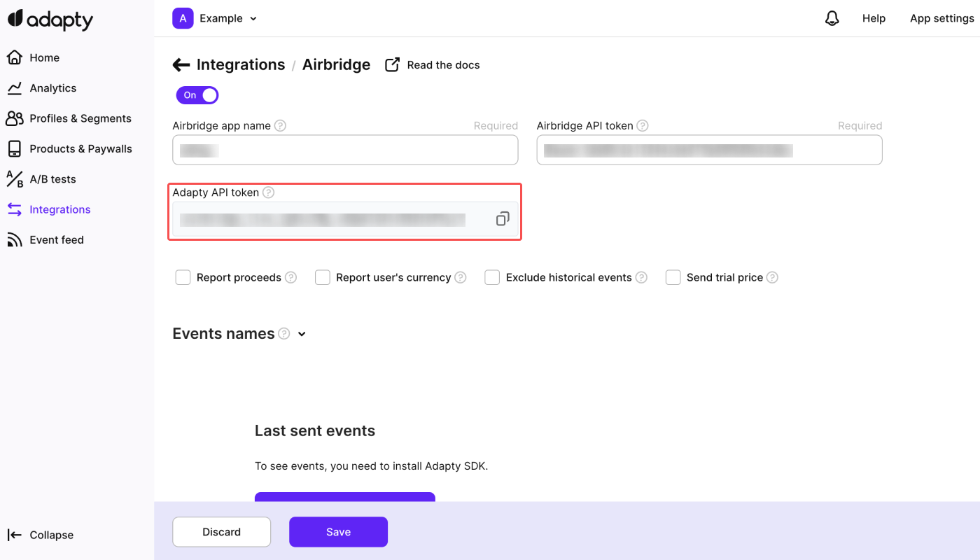Click the Integrations arrows icon
This screenshot has width=980, height=560.
15,209
